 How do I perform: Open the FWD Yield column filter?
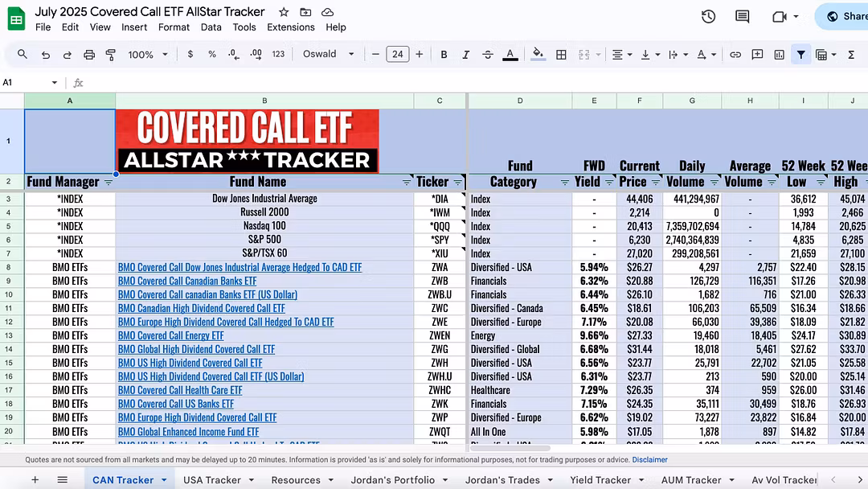pos(609,183)
